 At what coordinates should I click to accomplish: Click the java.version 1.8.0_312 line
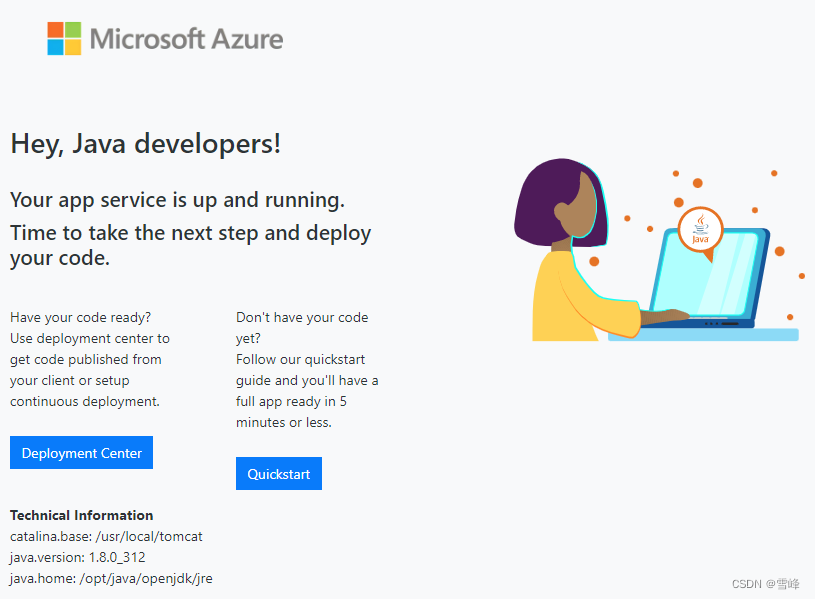pyautogui.click(x=77, y=557)
